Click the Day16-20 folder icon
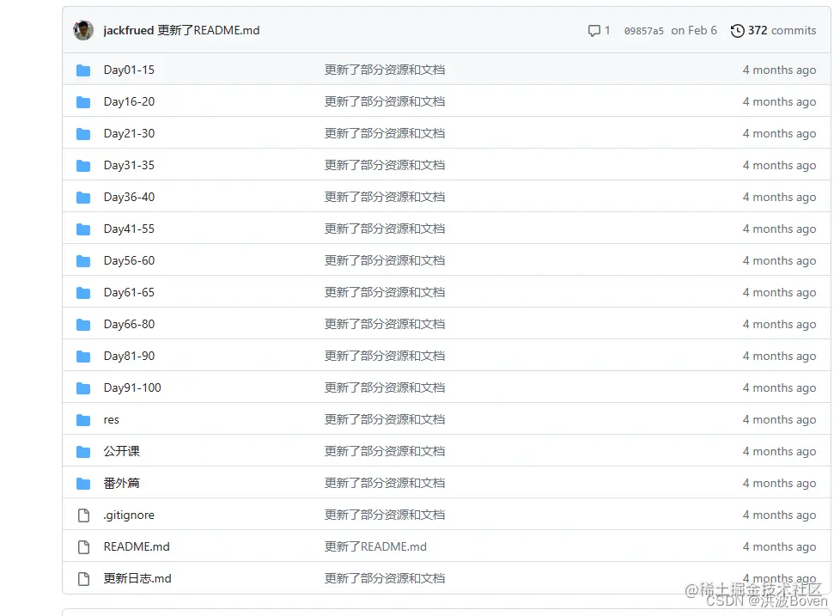This screenshot has height=616, width=840. 83,101
